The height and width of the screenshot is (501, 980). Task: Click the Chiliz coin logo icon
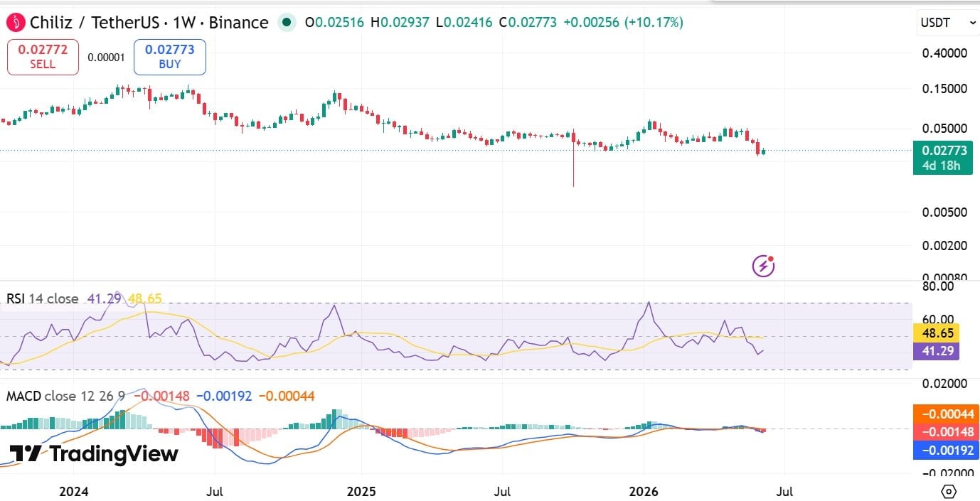15,23
